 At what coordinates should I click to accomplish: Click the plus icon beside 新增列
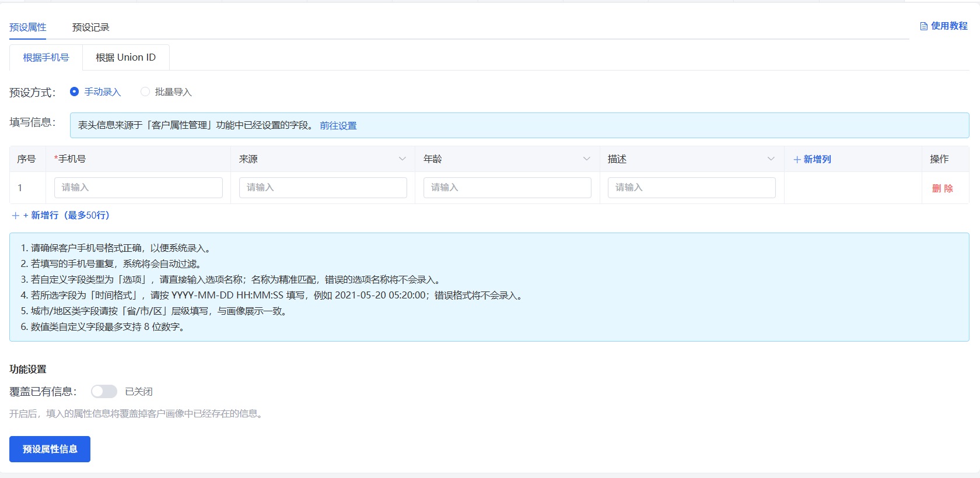click(x=797, y=160)
